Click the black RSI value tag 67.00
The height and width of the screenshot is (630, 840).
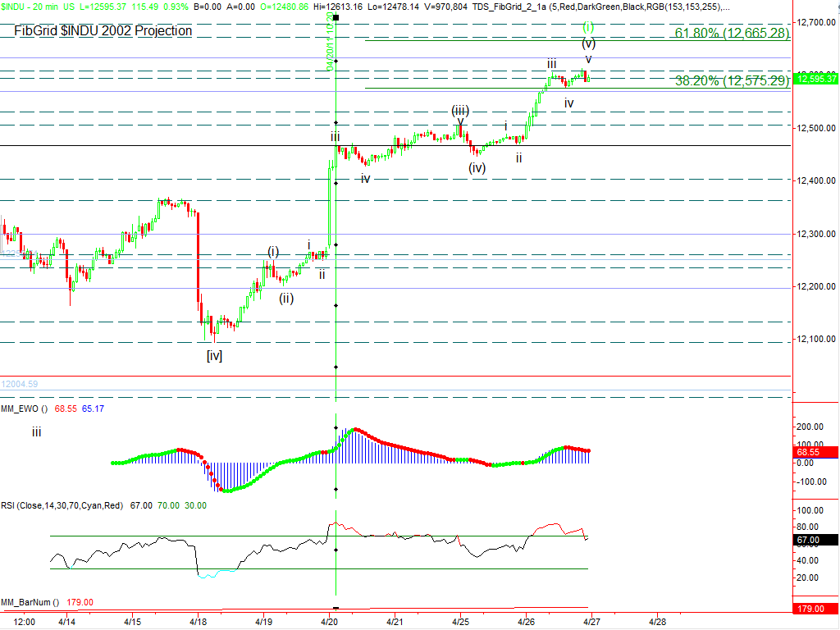(x=817, y=540)
